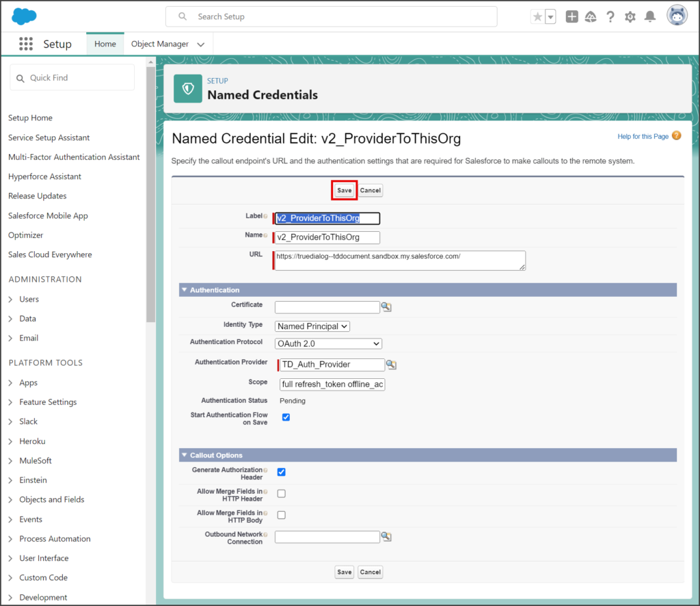Open the Authentication Protocol dropdown
The width and height of the screenshot is (700, 606).
pyautogui.click(x=328, y=344)
